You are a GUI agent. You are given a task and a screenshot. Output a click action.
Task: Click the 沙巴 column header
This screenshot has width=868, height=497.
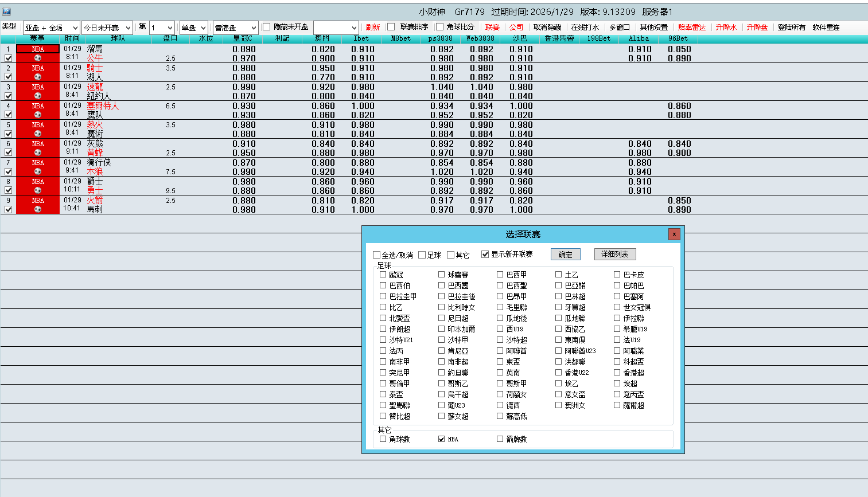519,38
